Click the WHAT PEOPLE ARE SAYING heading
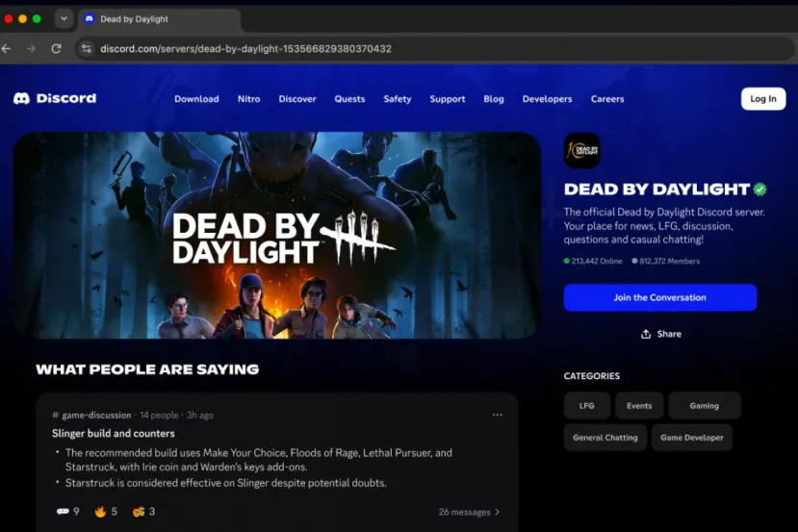 (147, 369)
